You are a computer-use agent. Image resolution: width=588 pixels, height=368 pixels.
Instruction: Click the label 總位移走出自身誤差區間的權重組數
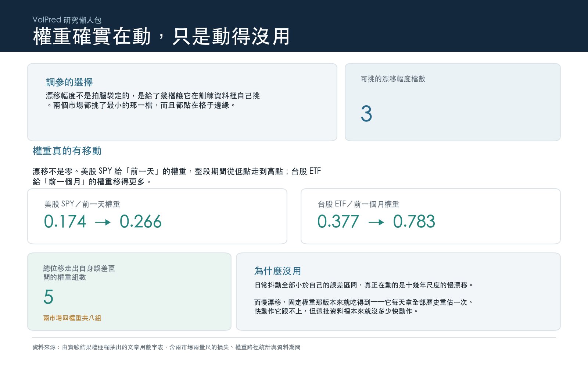[79, 273]
